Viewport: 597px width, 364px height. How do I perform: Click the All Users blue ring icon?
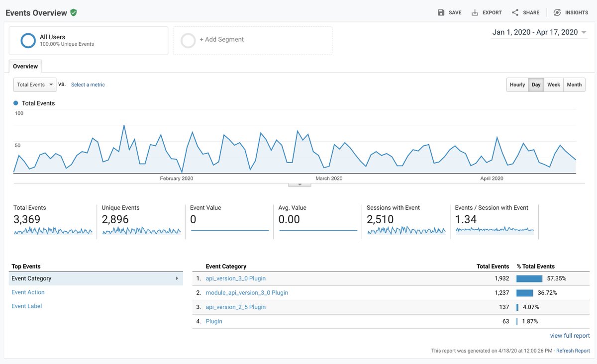[28, 41]
